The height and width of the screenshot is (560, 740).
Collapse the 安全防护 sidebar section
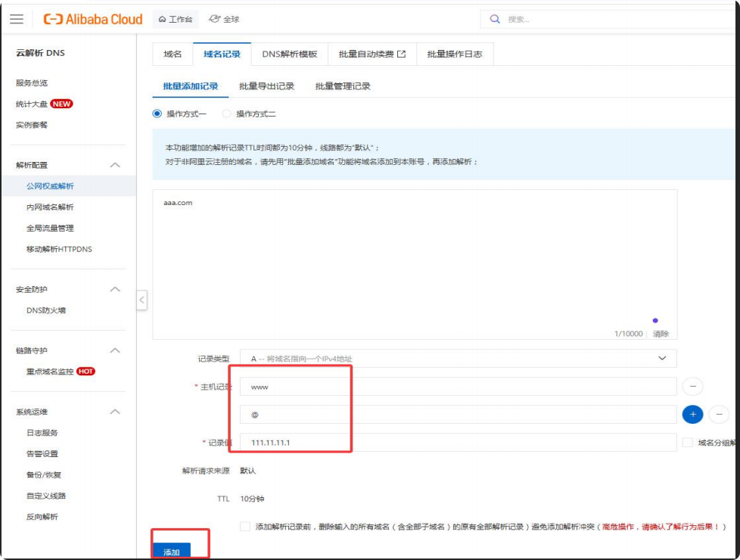tap(115, 289)
